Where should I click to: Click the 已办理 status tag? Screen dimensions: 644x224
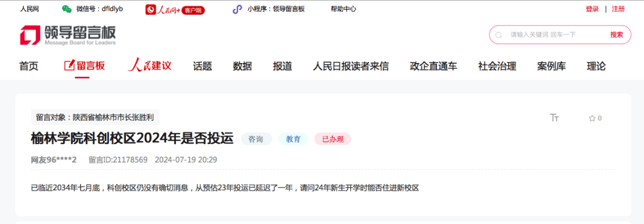click(333, 139)
